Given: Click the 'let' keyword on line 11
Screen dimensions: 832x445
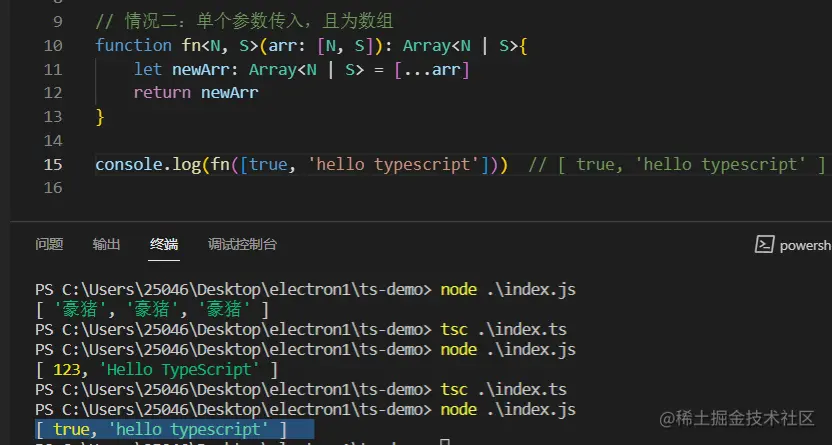Looking at the screenshot, I should pos(148,69).
